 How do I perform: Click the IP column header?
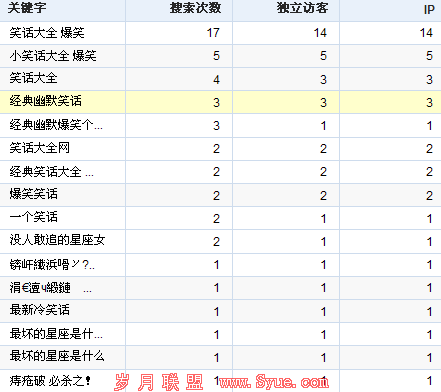[x=429, y=9]
